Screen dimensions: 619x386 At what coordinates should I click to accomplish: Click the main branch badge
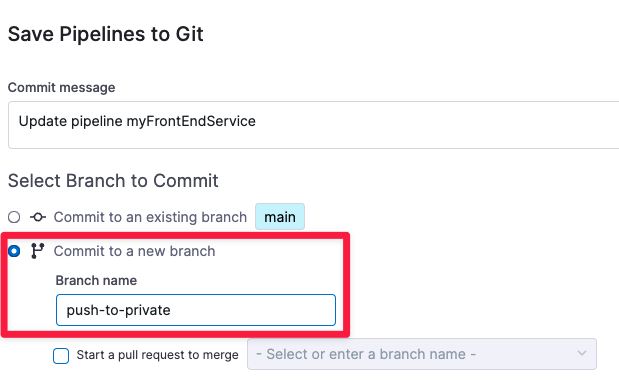pos(280,217)
